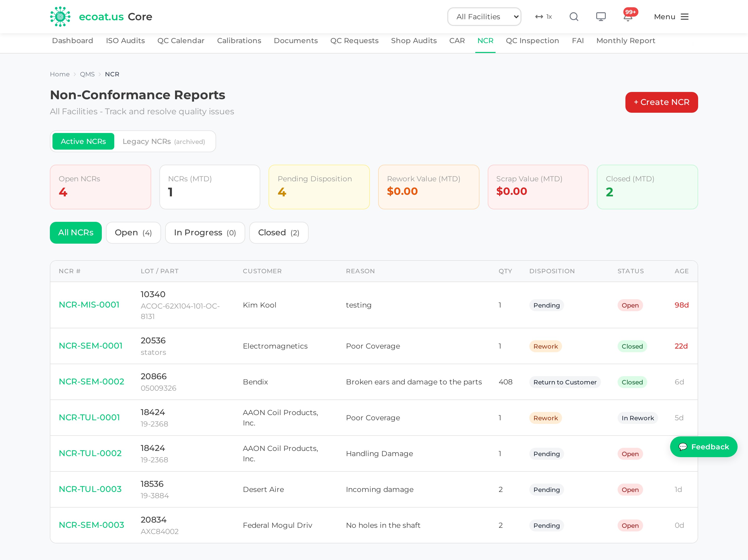Click the Create NCR button

(x=662, y=102)
